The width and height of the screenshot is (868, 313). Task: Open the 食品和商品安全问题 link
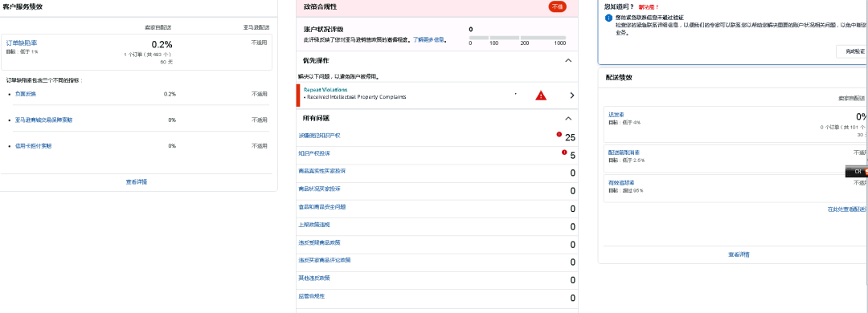pyautogui.click(x=321, y=207)
